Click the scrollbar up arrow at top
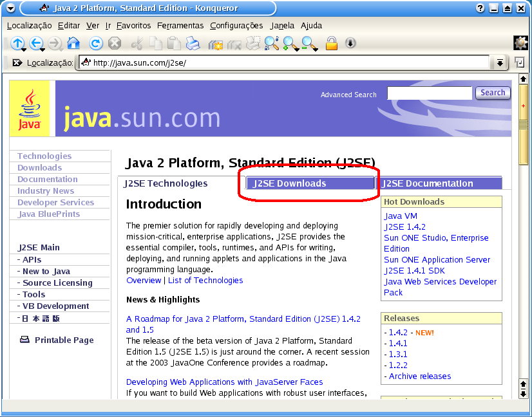 pos(523,79)
